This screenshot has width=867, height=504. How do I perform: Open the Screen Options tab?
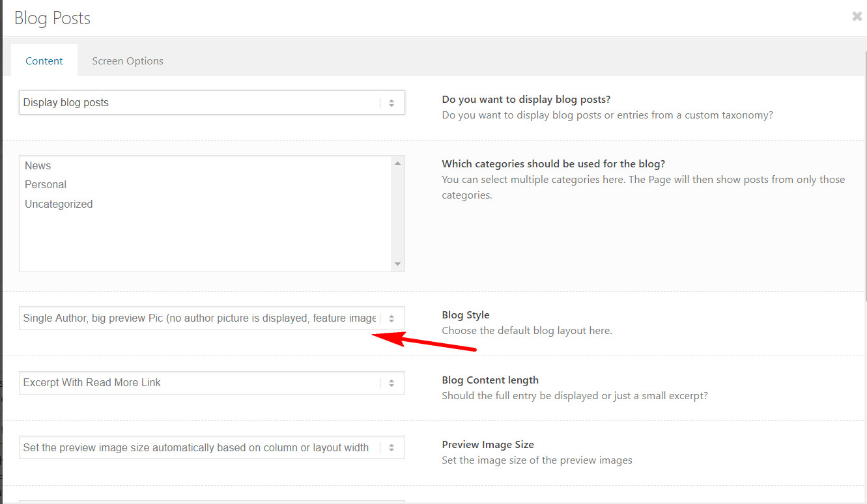click(x=128, y=61)
